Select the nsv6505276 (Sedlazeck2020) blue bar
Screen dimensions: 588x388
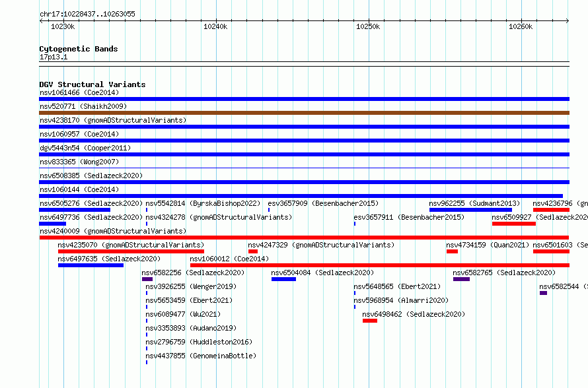[x=75, y=210]
